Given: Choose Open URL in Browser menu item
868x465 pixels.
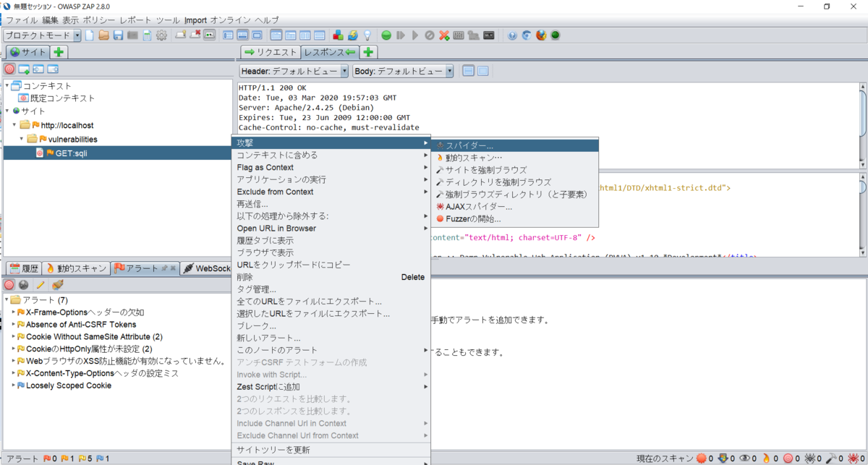Looking at the screenshot, I should (x=331, y=229).
